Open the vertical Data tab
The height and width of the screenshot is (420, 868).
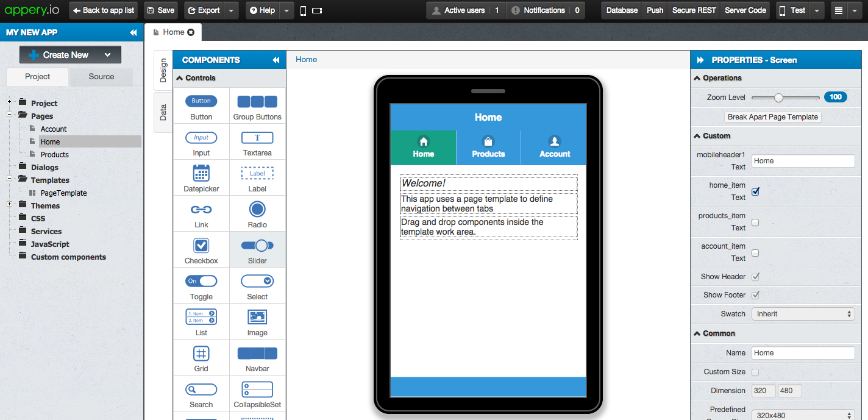tap(163, 112)
